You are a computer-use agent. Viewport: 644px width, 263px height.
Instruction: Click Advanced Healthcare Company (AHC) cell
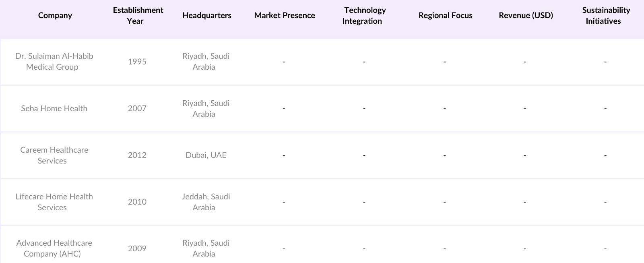54,248
